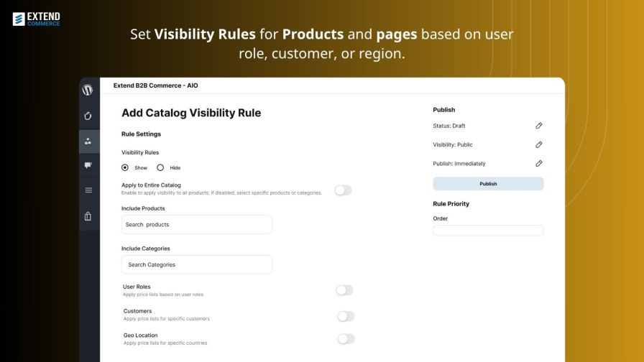Edit Publish: Immediately with pencil icon
The height and width of the screenshot is (362, 644).
click(539, 163)
